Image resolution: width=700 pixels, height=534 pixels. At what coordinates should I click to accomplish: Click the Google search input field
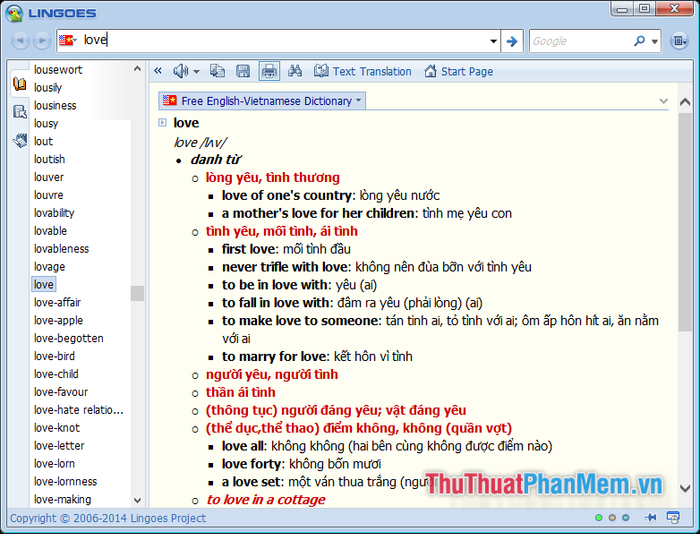pyautogui.click(x=580, y=41)
